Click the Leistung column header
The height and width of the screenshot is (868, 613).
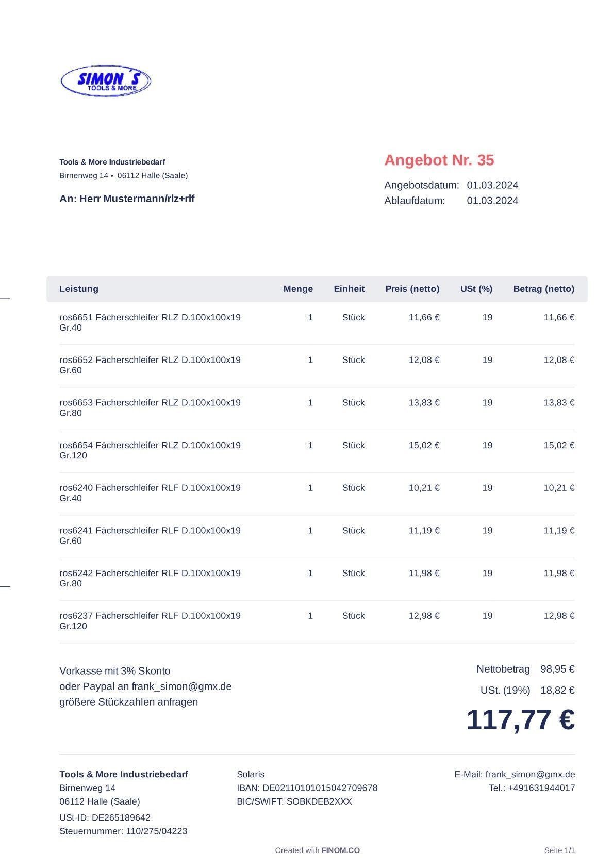coord(79,289)
